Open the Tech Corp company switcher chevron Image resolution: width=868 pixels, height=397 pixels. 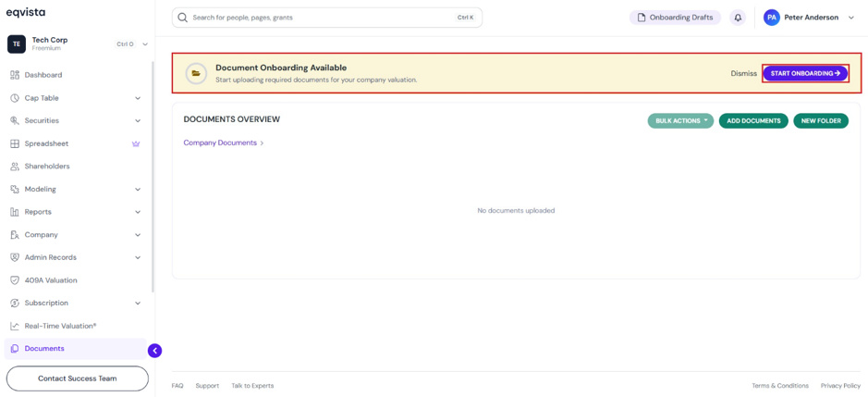[x=145, y=43]
